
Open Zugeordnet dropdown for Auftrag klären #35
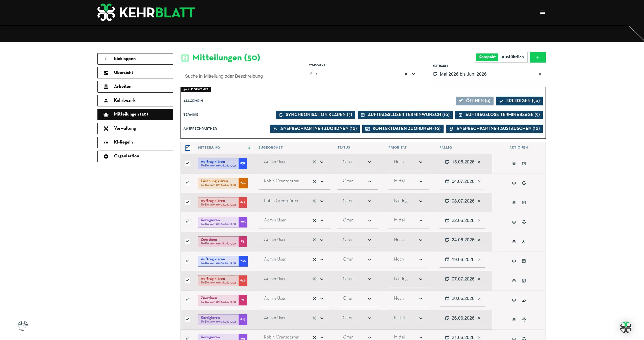click(322, 260)
